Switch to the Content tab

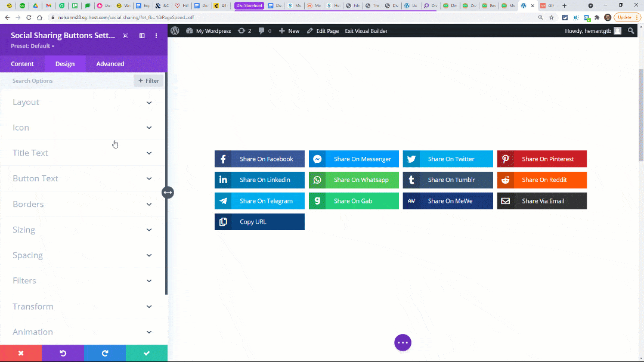click(x=22, y=64)
